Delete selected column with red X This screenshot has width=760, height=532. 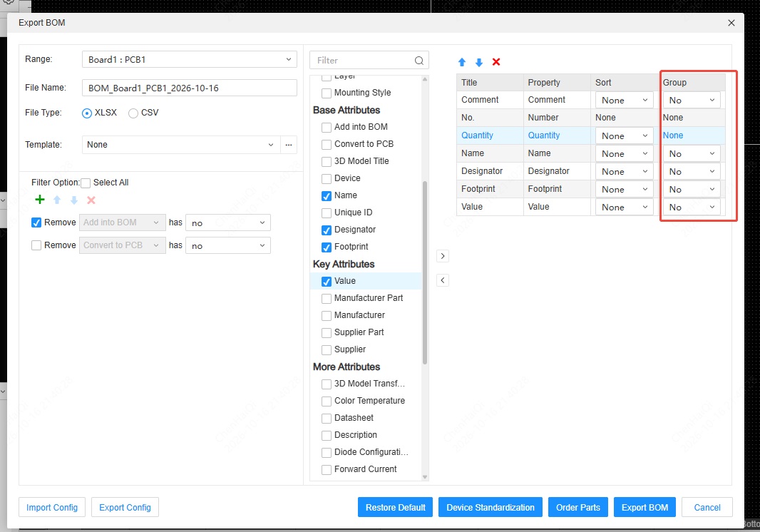pos(495,61)
